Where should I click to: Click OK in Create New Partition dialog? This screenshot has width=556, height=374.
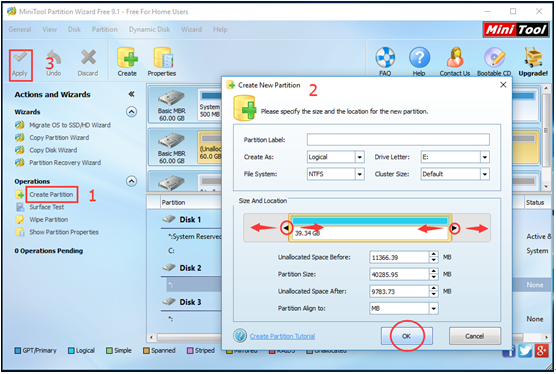[407, 336]
